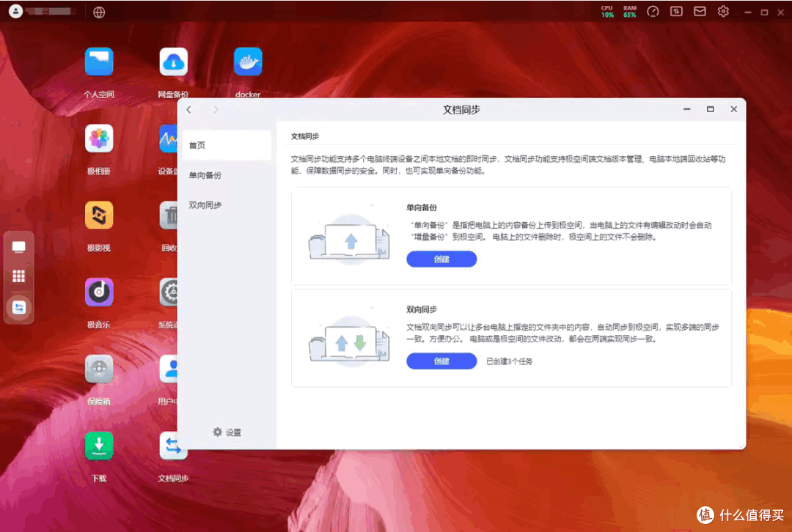Click the one-way backup illustration

(349, 239)
